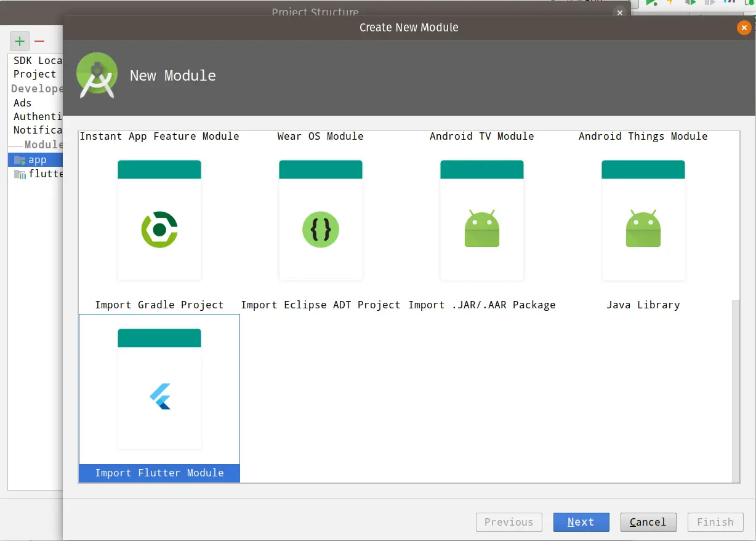
Task: Select Import Eclipse ADT Project label
Action: point(321,305)
